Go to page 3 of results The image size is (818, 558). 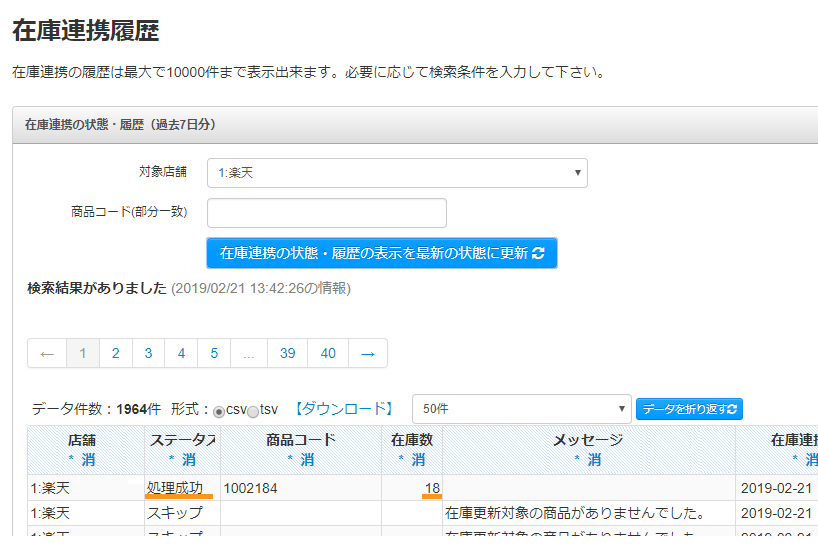click(x=149, y=354)
